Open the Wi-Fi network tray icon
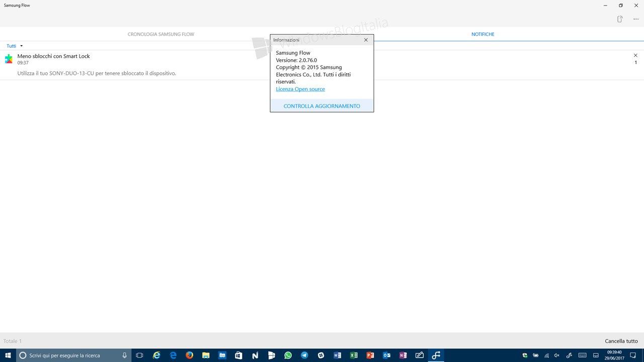Image resolution: width=644 pixels, height=362 pixels. (x=546, y=355)
